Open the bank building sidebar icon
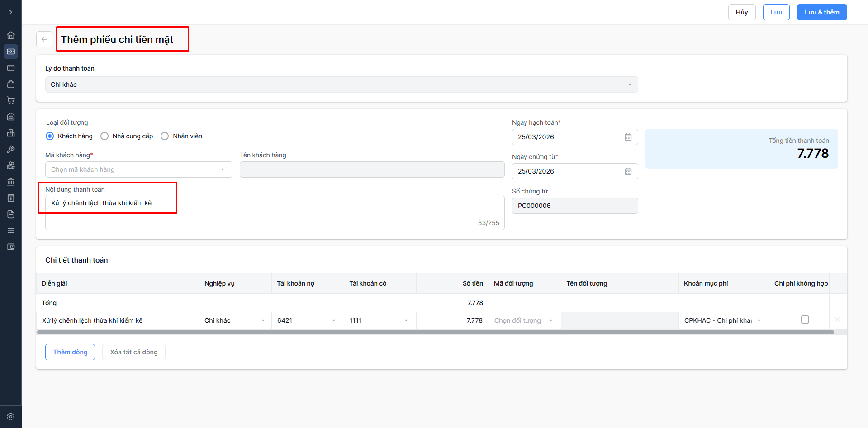 pos(11,182)
